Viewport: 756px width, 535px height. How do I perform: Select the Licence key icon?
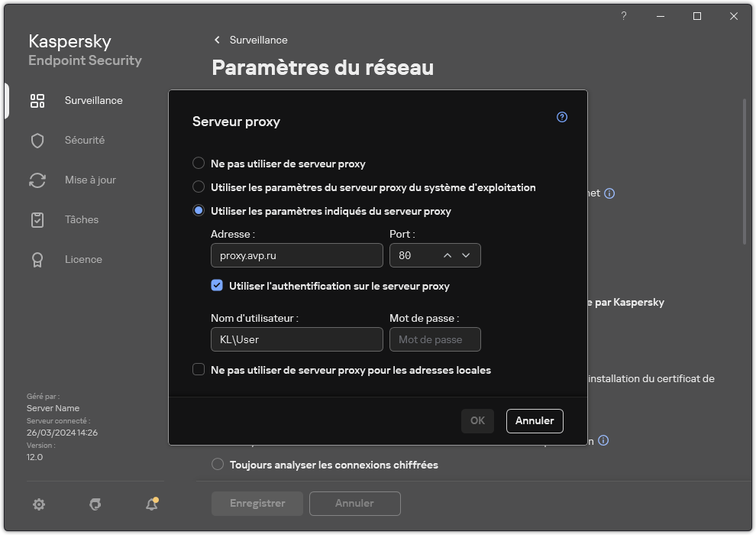[37, 259]
